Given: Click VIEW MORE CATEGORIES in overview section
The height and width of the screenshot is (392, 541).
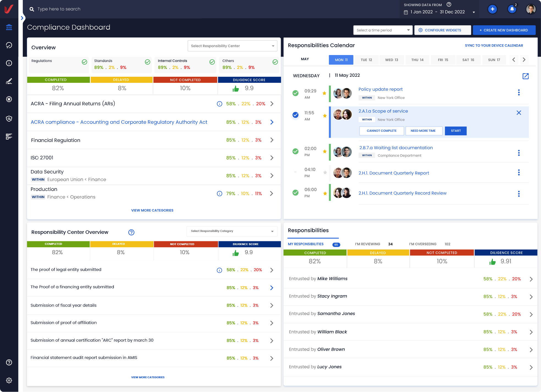Looking at the screenshot, I should tap(152, 210).
